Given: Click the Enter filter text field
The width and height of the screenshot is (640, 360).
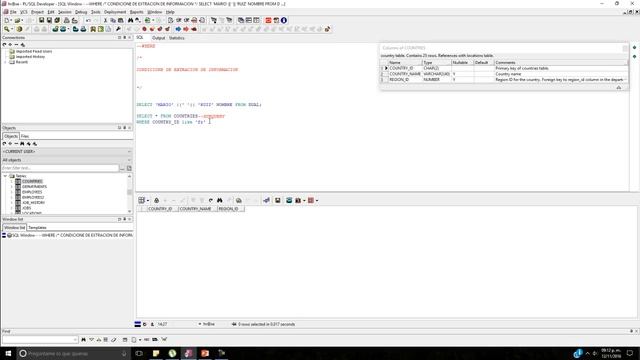Looking at the screenshot, I should tap(60, 168).
